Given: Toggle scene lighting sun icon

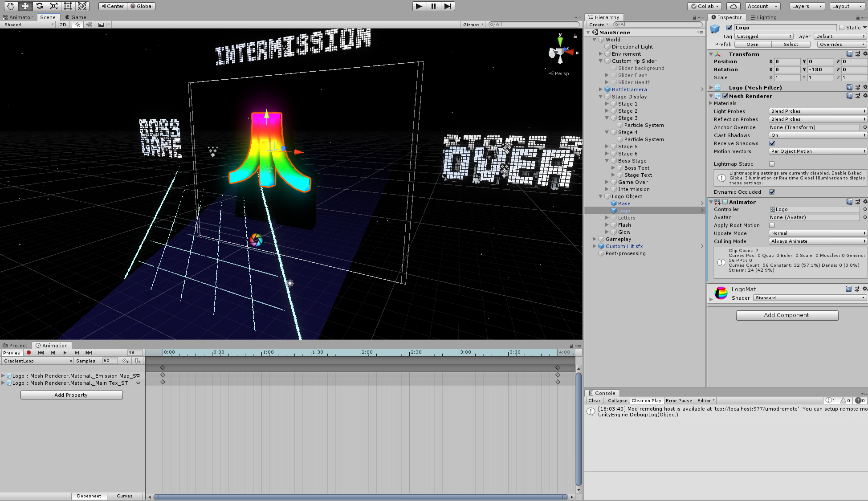Looking at the screenshot, I should click(77, 24).
